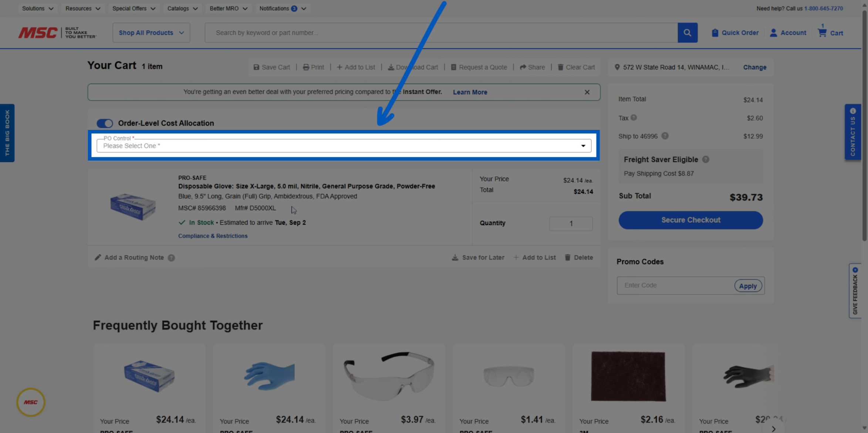Expand the Better MRO menu
This screenshot has height=433, width=868.
[x=229, y=9]
